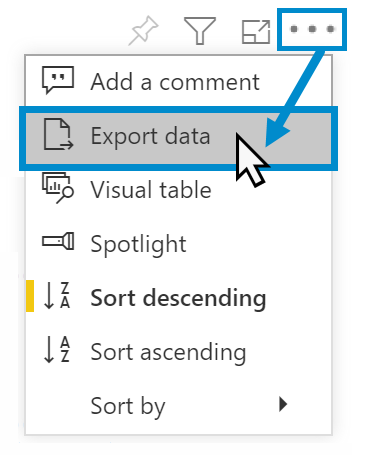This screenshot has height=455, width=365.
Task: Click the speech bubble comment icon
Action: (58, 80)
